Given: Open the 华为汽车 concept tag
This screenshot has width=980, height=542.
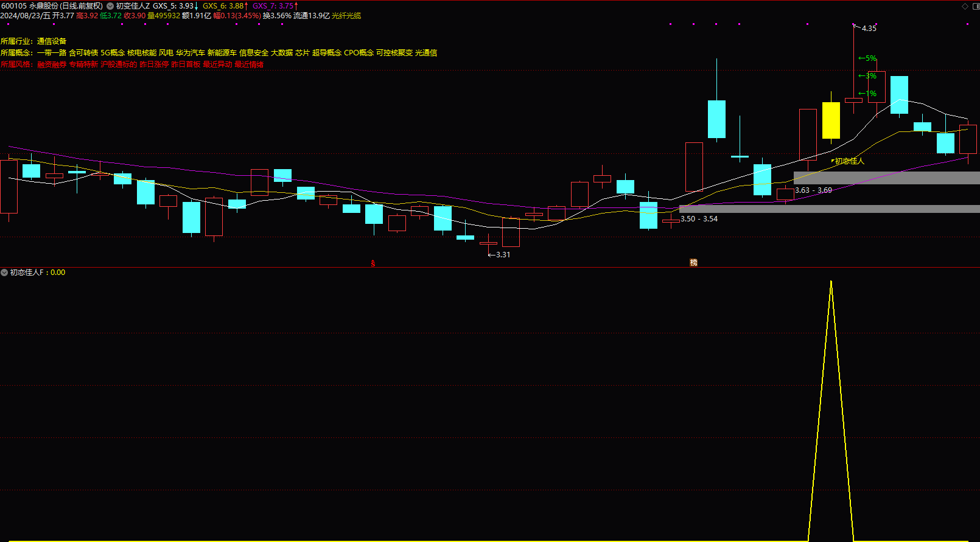Looking at the screenshot, I should [191, 53].
